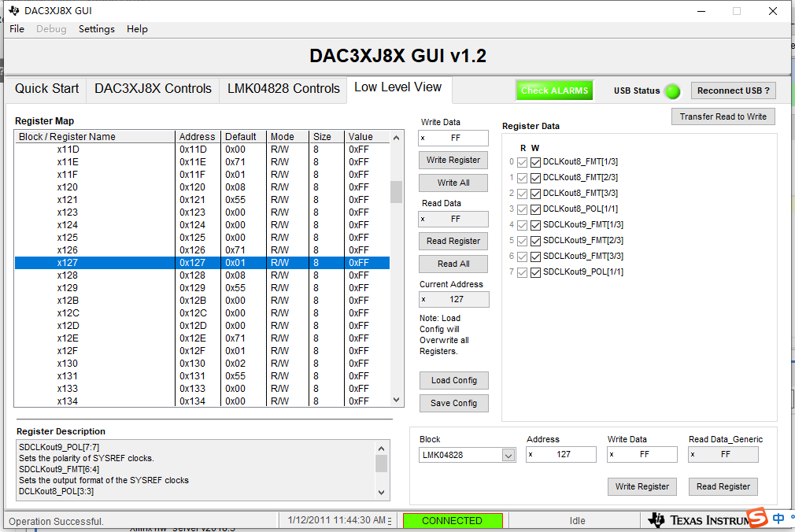Toggle the W checkbox for DCLKout8_FMT[1/3]
The width and height of the screenshot is (795, 532).
tap(535, 162)
